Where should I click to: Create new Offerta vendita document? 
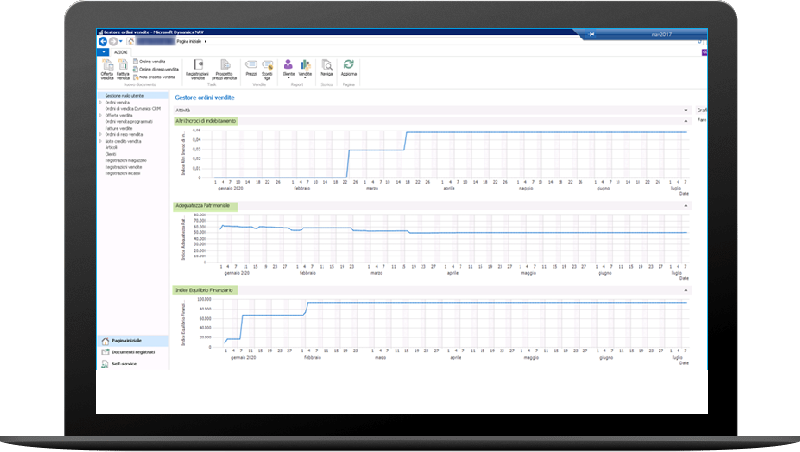(107, 70)
